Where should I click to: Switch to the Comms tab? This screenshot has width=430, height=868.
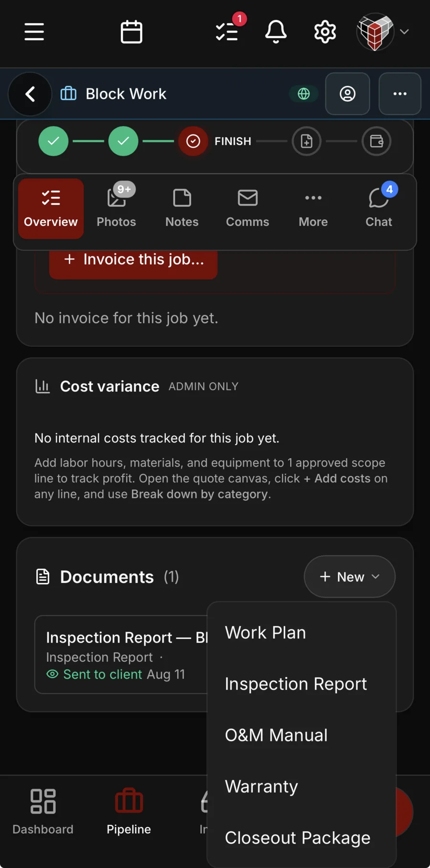pyautogui.click(x=247, y=209)
